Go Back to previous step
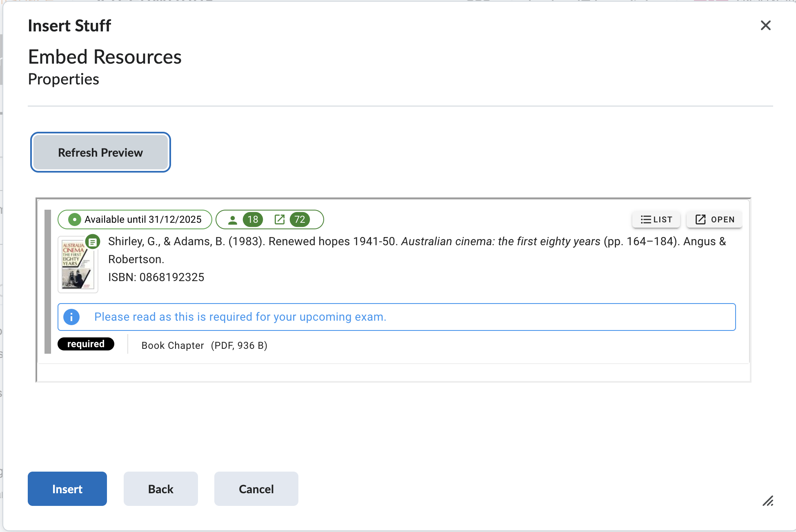This screenshot has width=796, height=532. pyautogui.click(x=160, y=489)
